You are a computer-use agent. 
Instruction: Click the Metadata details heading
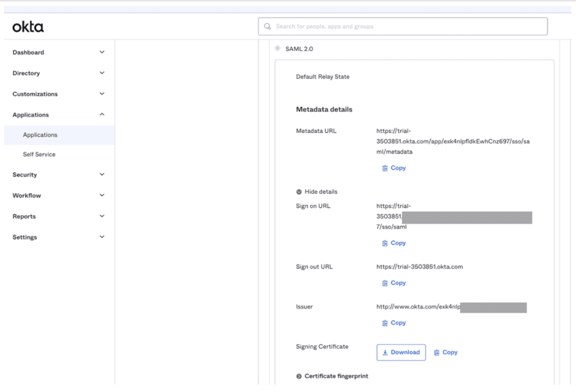coord(324,109)
